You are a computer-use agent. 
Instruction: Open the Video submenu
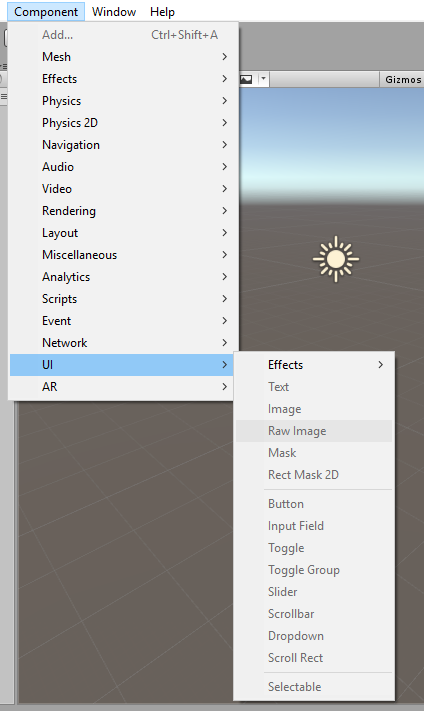coord(122,189)
